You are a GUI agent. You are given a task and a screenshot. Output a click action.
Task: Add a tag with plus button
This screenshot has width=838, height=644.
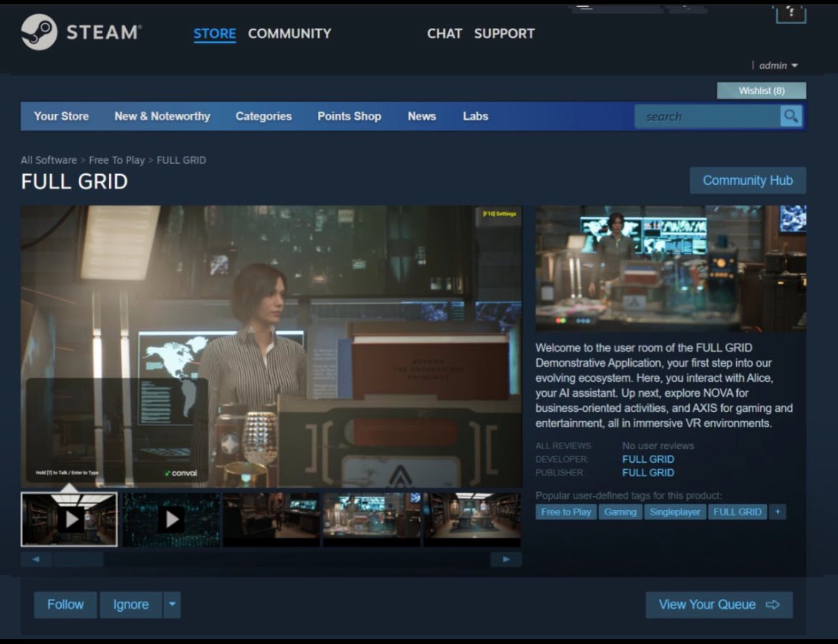coord(777,512)
